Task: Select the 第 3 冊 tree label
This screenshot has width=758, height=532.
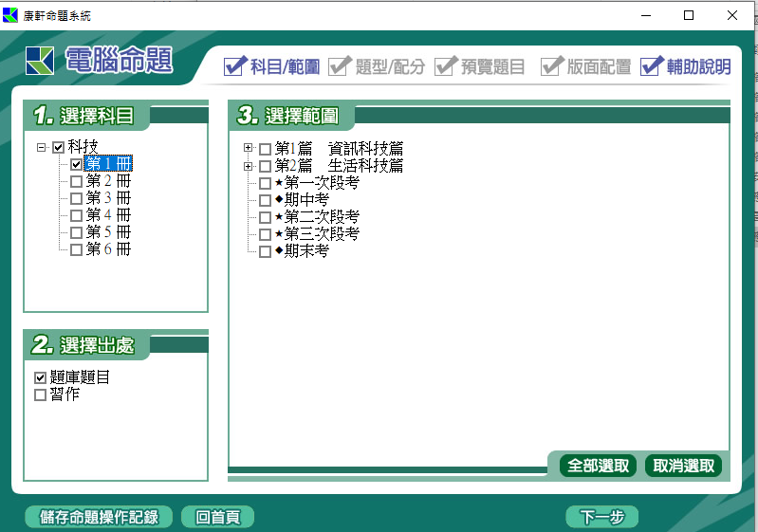Action: click(x=108, y=198)
